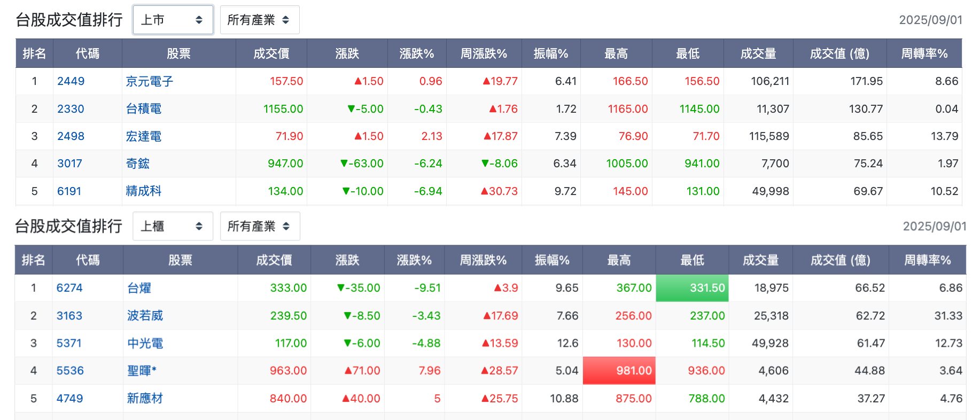Click 奇鋐 change value -63.00
Screen dimensions: 980x420
click(362, 164)
